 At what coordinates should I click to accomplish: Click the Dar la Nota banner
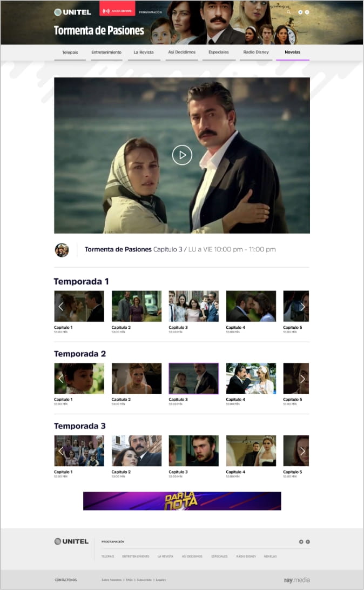tap(182, 501)
